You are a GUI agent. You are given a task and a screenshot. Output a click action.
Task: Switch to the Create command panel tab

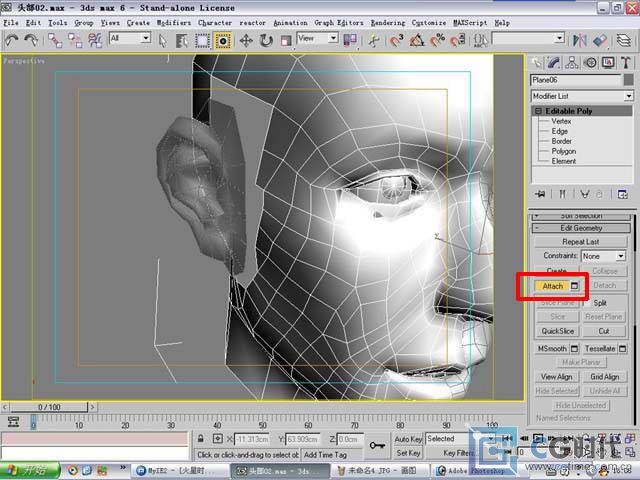(536, 62)
